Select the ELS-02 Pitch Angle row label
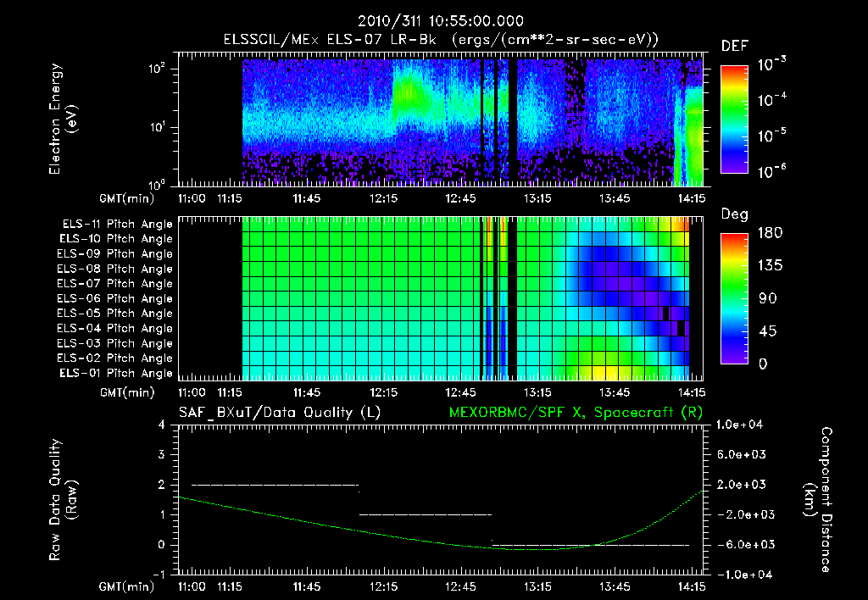The width and height of the screenshot is (868, 600). [x=114, y=358]
